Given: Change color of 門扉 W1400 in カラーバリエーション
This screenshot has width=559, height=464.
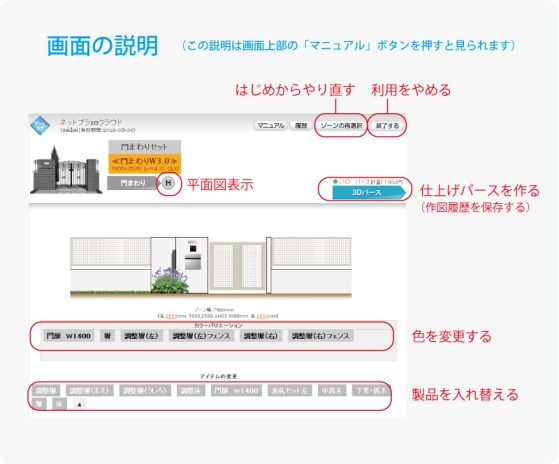Looking at the screenshot, I should point(68,336).
